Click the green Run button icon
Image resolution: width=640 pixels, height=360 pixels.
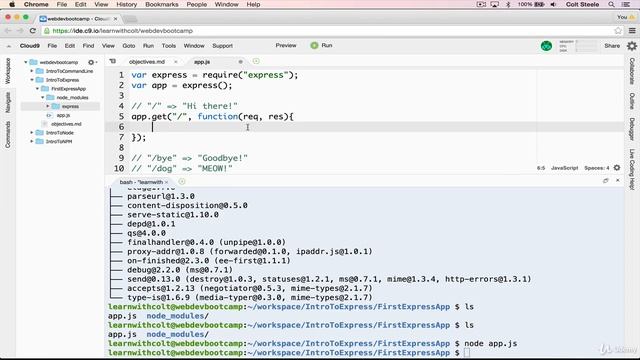pos(314,46)
